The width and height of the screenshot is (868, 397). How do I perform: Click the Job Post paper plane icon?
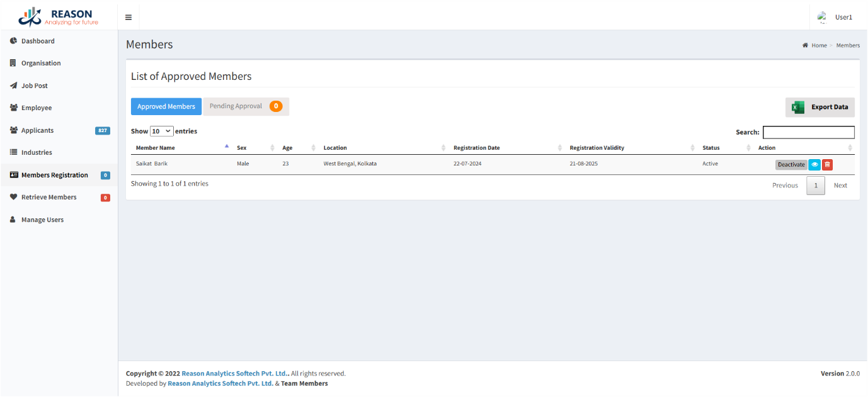(13, 86)
